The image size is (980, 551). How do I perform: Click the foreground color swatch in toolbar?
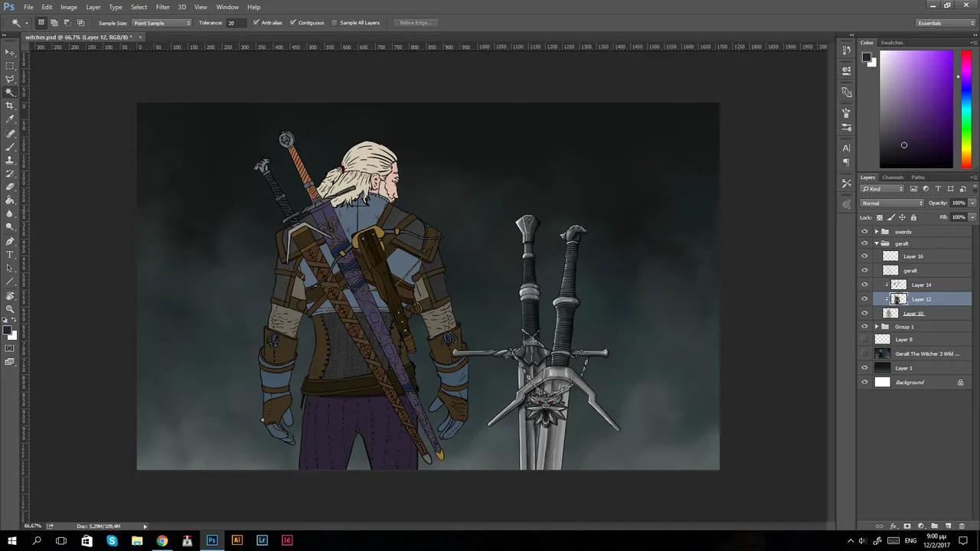pos(7,331)
